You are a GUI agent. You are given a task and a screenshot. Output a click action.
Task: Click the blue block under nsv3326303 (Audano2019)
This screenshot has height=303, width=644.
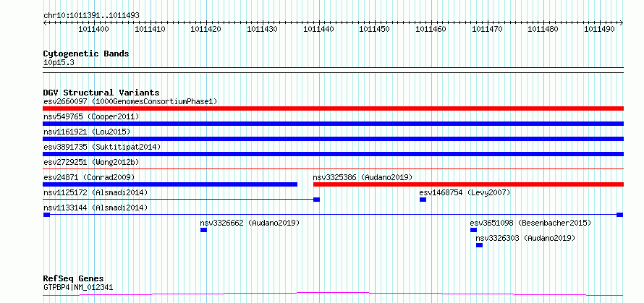coord(479,245)
